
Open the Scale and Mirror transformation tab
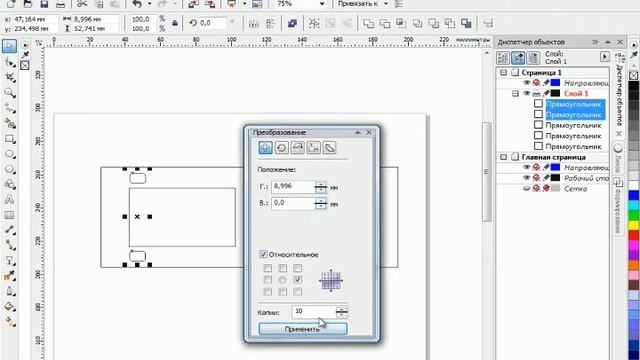point(298,147)
